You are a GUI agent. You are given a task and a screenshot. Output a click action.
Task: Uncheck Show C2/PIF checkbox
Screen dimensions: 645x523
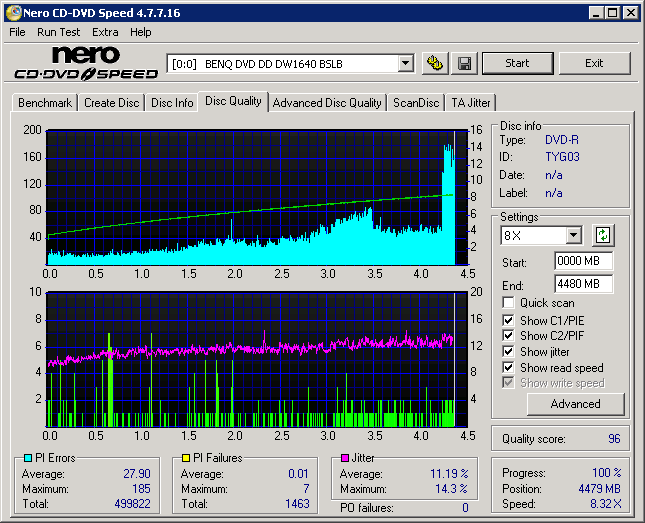(x=508, y=335)
